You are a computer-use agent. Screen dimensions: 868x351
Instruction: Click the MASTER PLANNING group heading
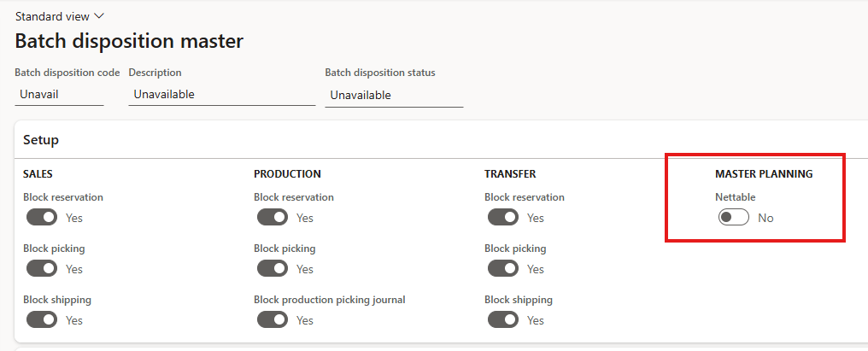tap(763, 174)
